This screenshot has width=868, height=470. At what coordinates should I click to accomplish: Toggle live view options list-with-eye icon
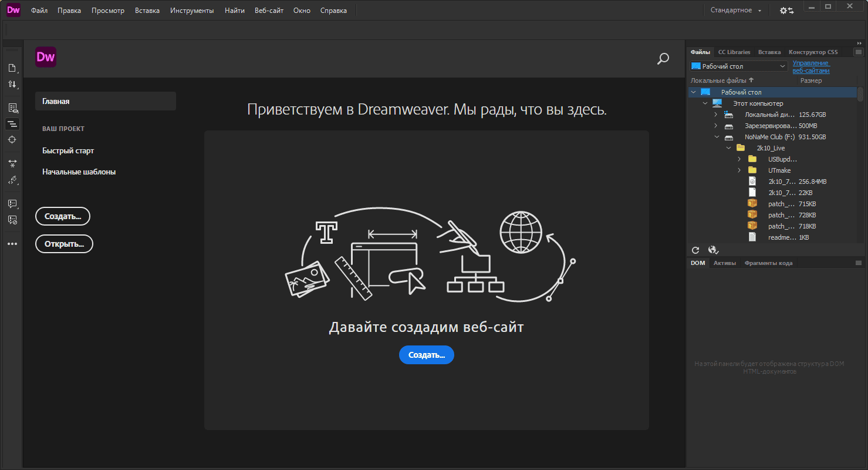tap(12, 108)
